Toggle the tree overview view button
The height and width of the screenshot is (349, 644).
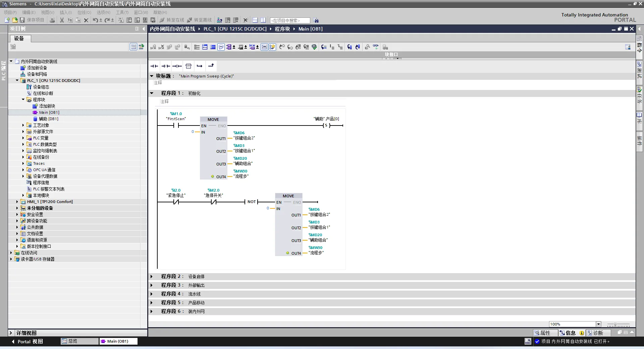coord(133,47)
